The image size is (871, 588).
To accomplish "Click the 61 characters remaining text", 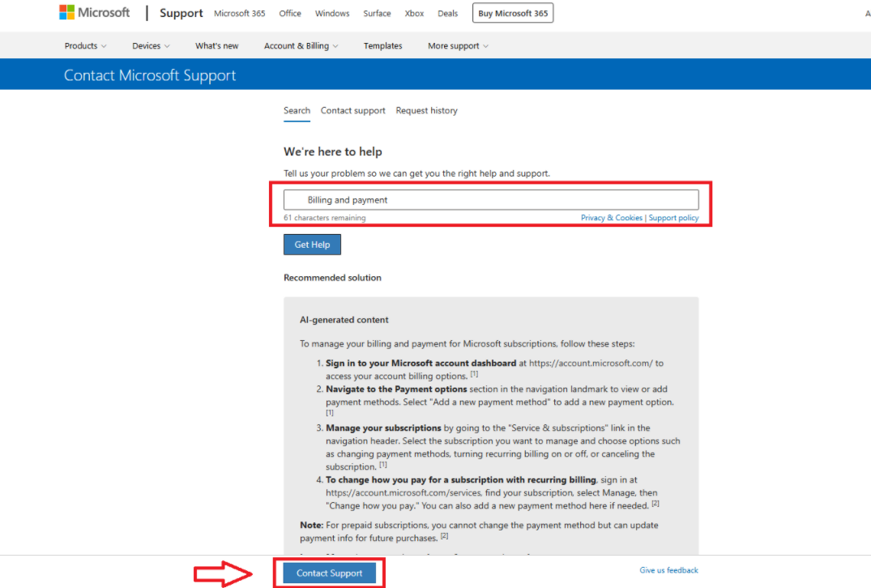I will [x=324, y=218].
